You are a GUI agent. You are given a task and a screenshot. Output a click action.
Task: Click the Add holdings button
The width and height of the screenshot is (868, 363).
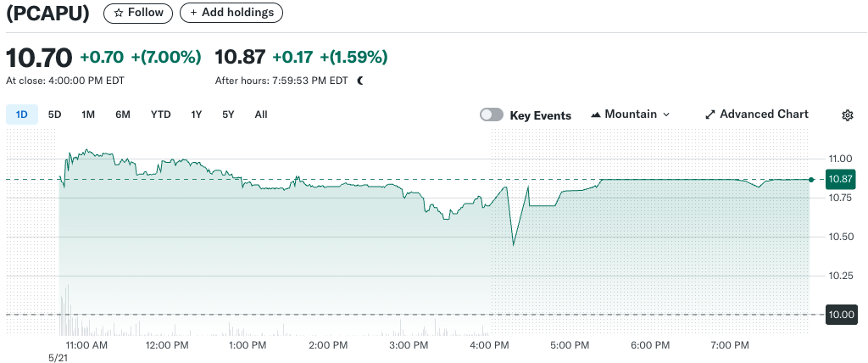[231, 13]
